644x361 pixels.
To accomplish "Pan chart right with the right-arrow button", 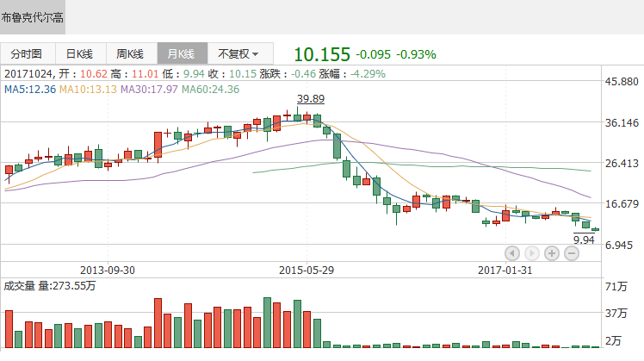I will 532,253.
